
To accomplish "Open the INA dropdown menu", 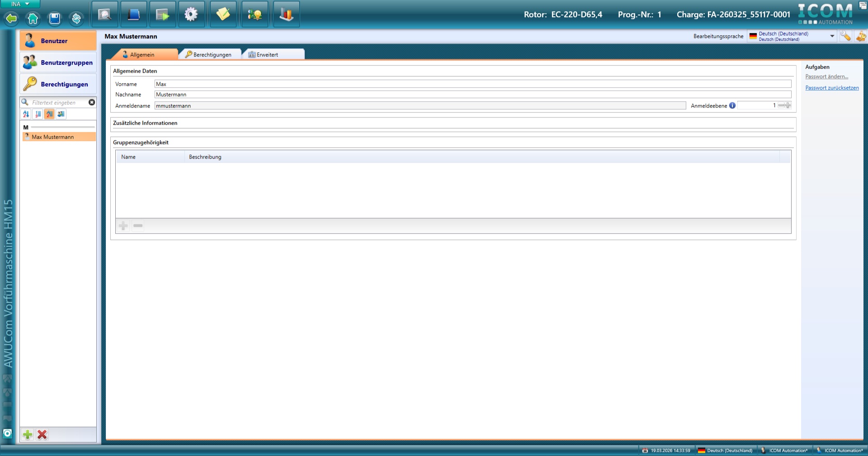I will [20, 4].
